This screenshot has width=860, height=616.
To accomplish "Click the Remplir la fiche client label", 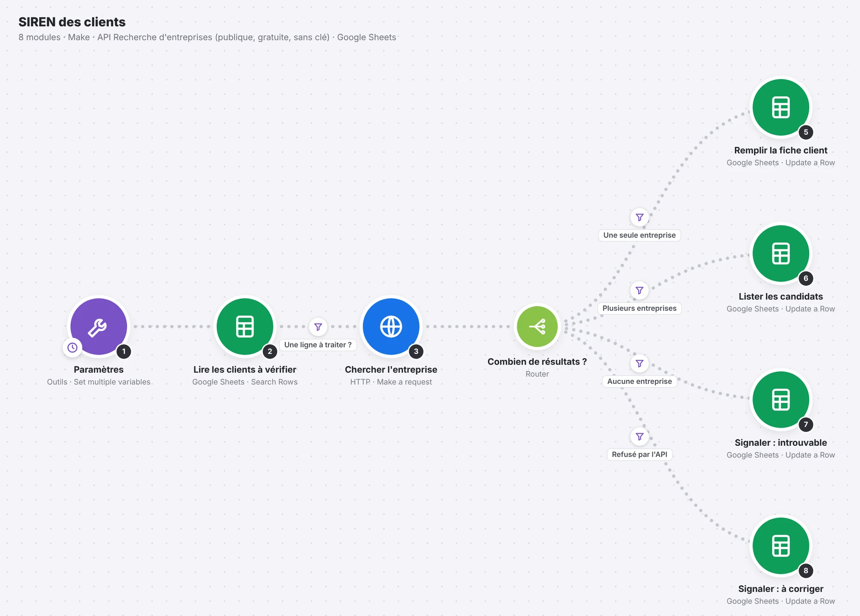I will tap(780, 150).
